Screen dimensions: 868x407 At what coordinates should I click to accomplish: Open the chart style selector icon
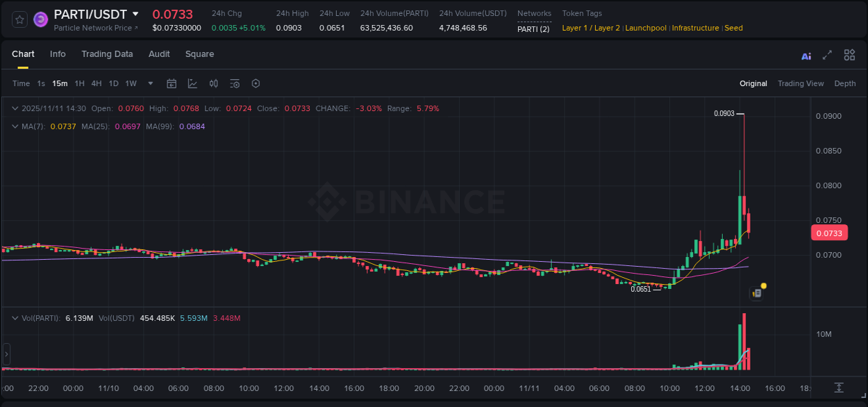tap(191, 83)
